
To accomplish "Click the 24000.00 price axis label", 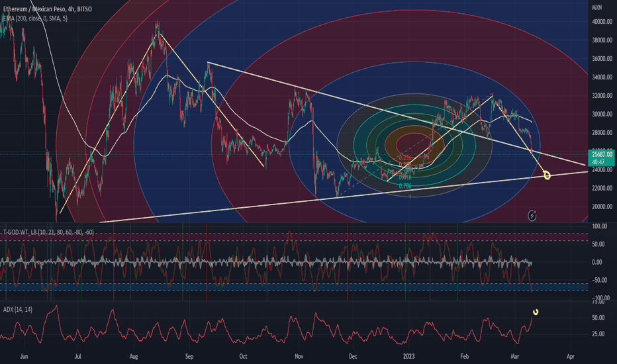I will tap(602, 169).
